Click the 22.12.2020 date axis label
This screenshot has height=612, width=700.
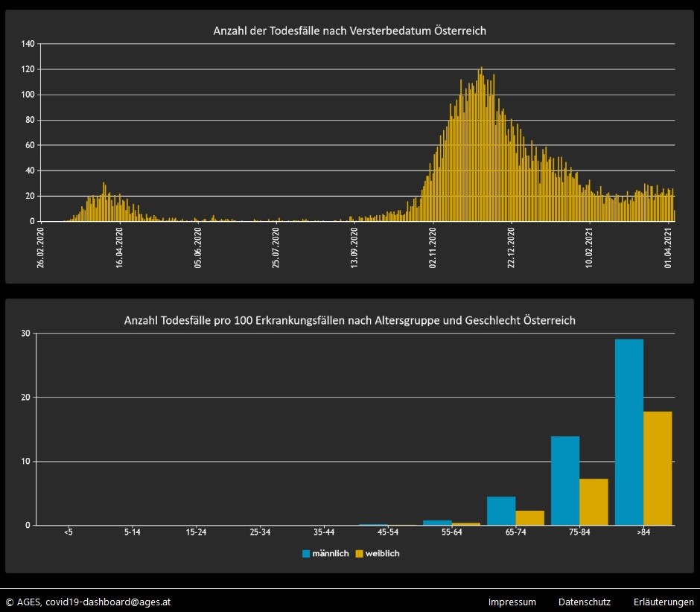511,248
